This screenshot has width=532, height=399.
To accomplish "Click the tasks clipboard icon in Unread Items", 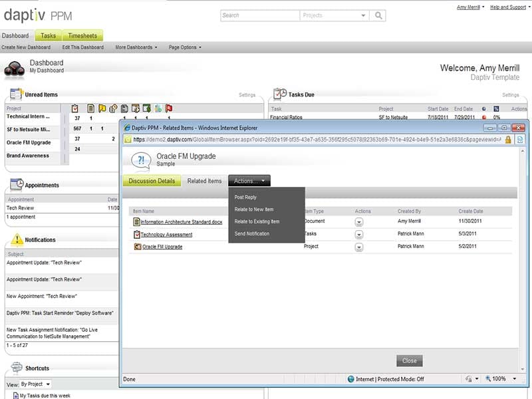I will click(x=75, y=108).
